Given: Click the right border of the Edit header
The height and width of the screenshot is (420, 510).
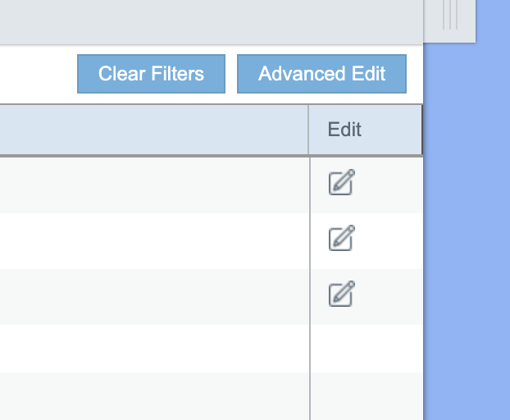Looking at the screenshot, I should [x=421, y=130].
